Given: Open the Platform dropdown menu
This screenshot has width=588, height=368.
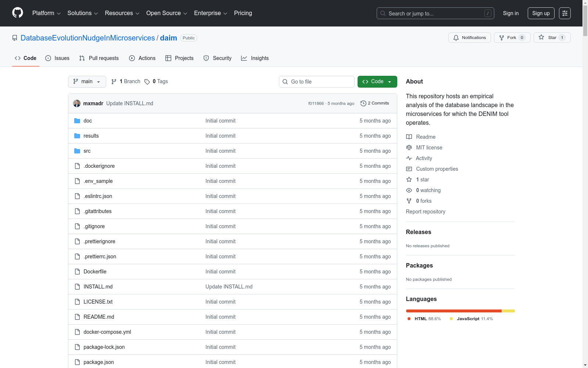Looking at the screenshot, I should click(46, 13).
